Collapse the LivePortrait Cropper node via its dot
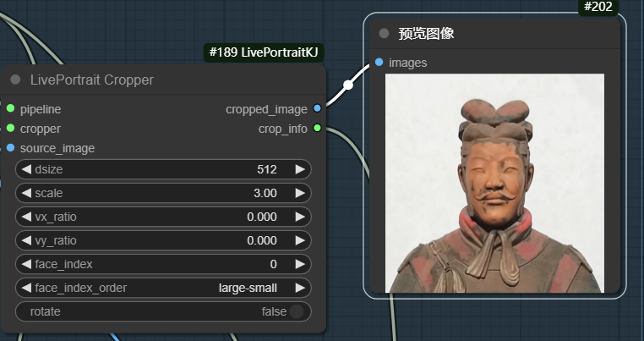This screenshot has width=644, height=341. pos(15,80)
